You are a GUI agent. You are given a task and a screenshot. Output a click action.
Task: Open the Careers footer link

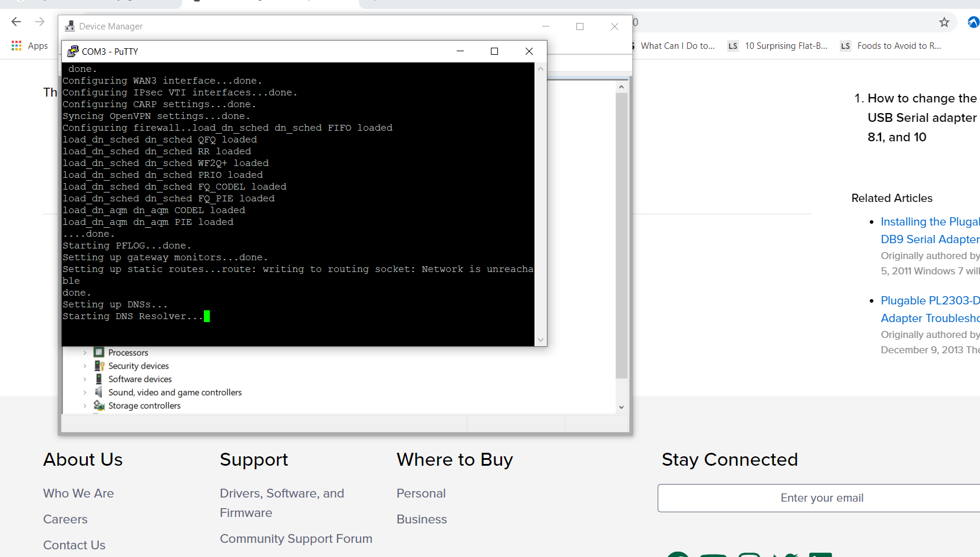[x=65, y=519]
